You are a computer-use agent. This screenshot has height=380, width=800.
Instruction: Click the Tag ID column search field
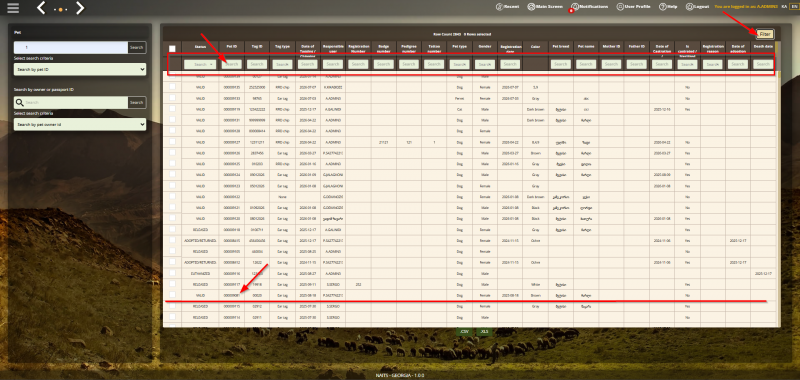click(x=257, y=64)
